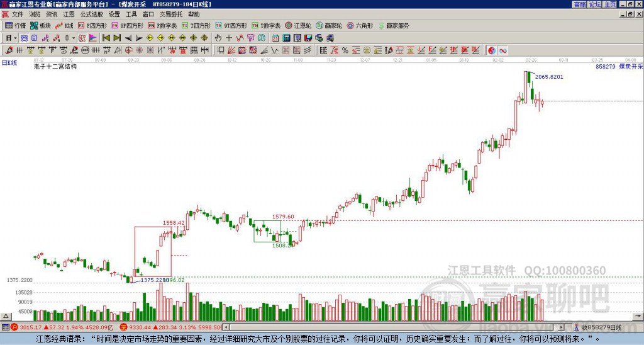Open the calendar icon
Viewport: 644px width, 345px height.
275,38
